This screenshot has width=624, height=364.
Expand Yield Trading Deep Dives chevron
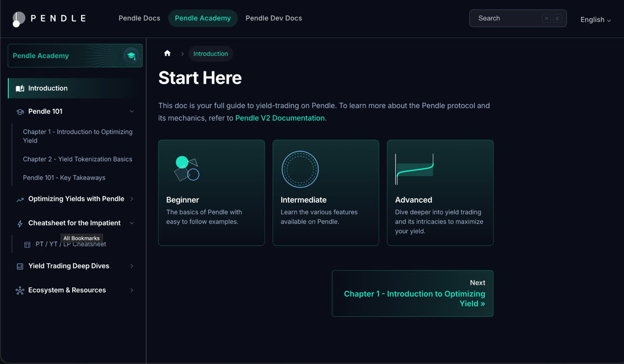coord(132,266)
